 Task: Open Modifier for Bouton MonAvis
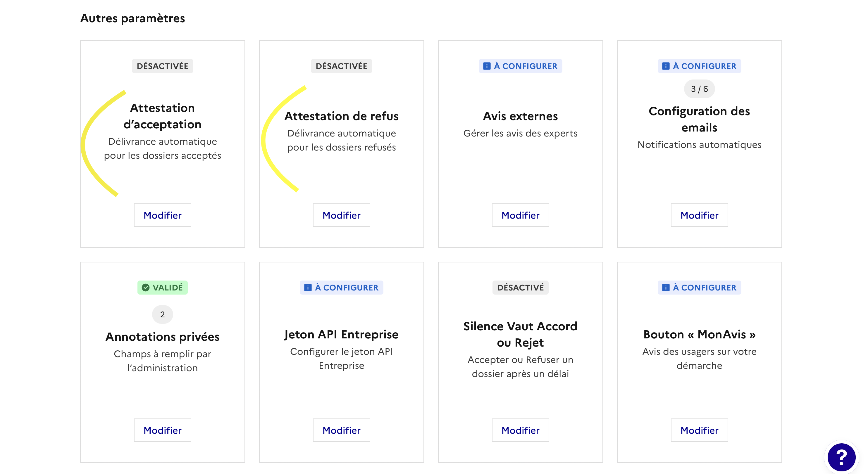699,430
